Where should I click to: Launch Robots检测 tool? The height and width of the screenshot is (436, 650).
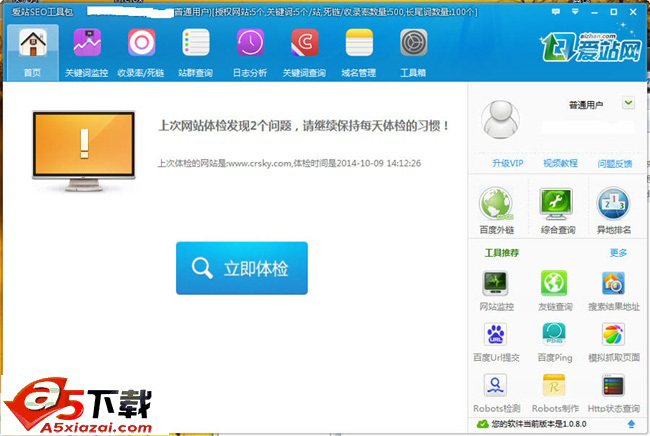point(496,393)
